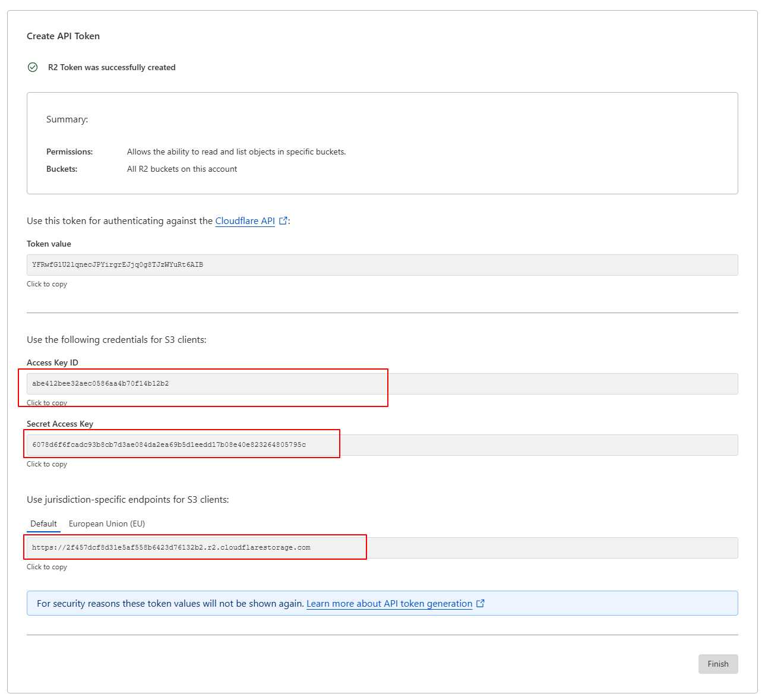Click the green success checkmark icon
765x700 pixels.
pos(33,67)
